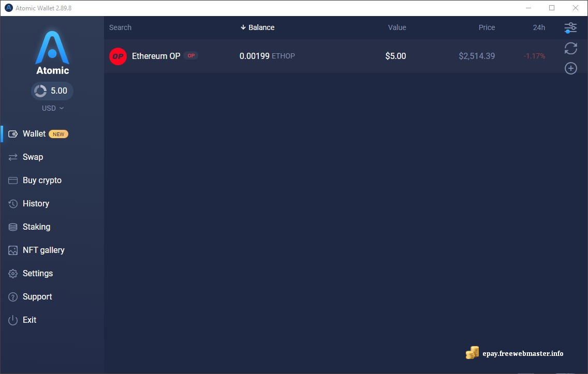Click the portfolio donut chart icon

point(40,91)
